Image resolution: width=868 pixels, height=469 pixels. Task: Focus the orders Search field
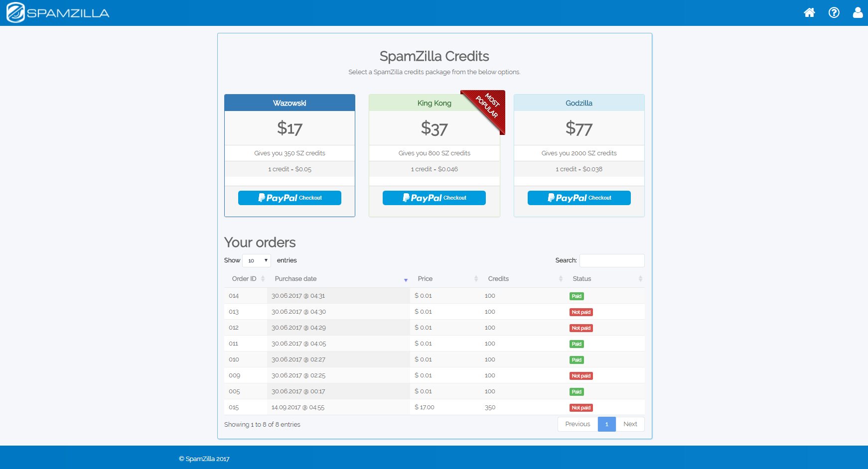(x=612, y=260)
